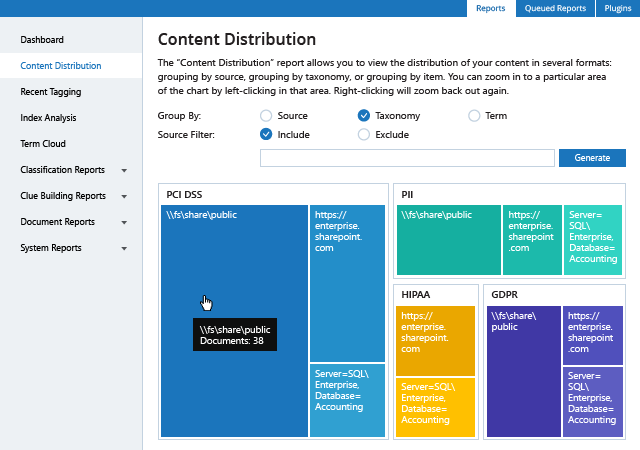Expand the Classification Reports submenu arrow
Image resolution: width=640 pixels, height=450 pixels.
[x=124, y=171]
